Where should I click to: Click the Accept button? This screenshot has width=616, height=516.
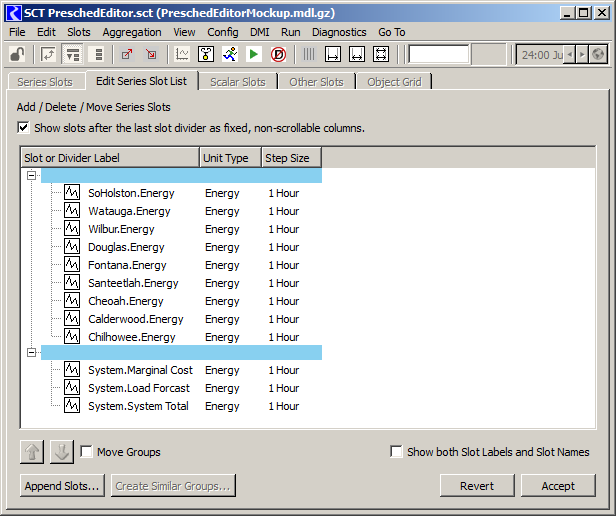click(x=558, y=486)
